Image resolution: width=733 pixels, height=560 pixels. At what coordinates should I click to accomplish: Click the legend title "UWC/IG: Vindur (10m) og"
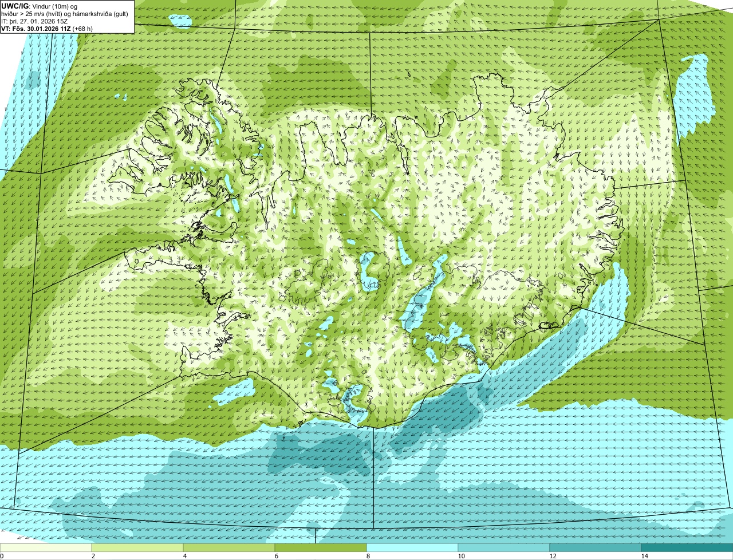pos(39,6)
